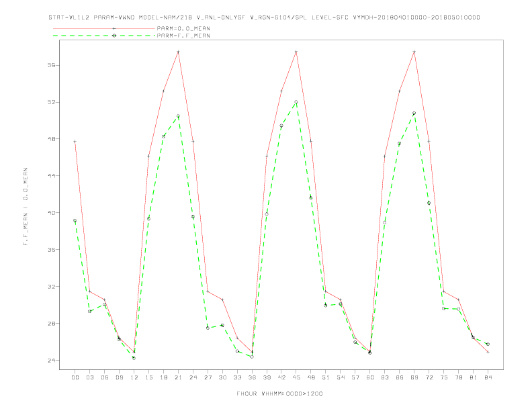Screen dimensions: 532x411
Task: Click green F.F_MEAN circle at hour 27
Action: pyautogui.click(x=208, y=328)
